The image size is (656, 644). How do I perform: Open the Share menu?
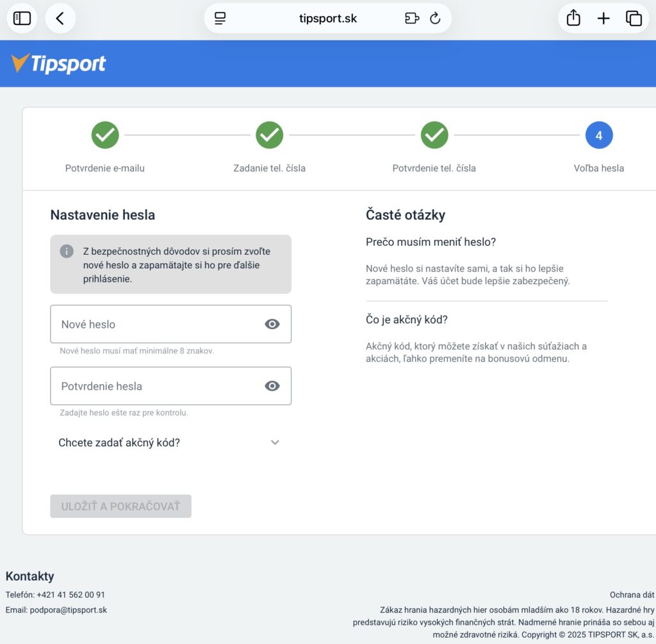(x=572, y=18)
